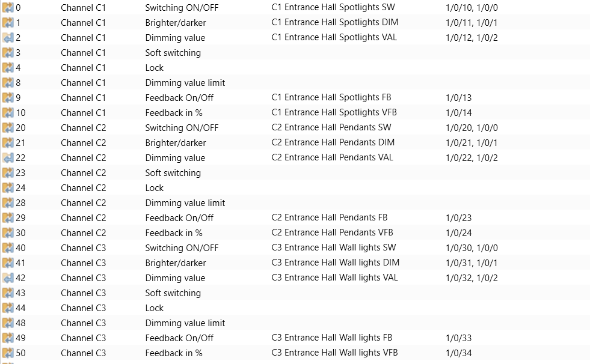Click C3 Entrance Hall Wall lights VFB
The image size is (590, 364).
pyautogui.click(x=334, y=353)
